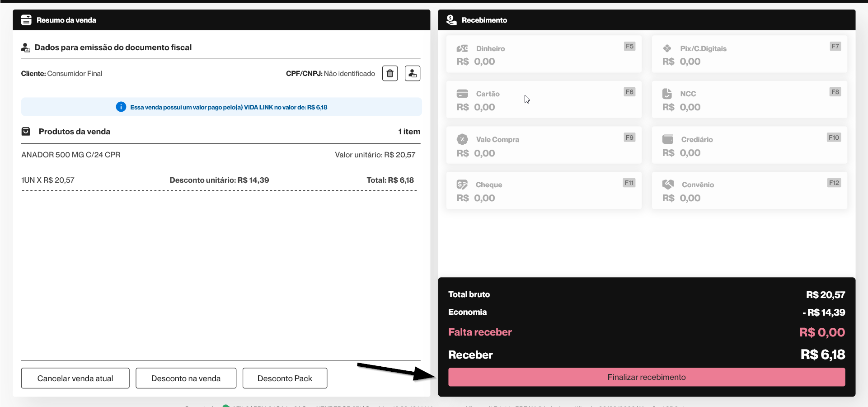
Task: Select the Crediário amount R$ 0,00
Action: tap(681, 153)
